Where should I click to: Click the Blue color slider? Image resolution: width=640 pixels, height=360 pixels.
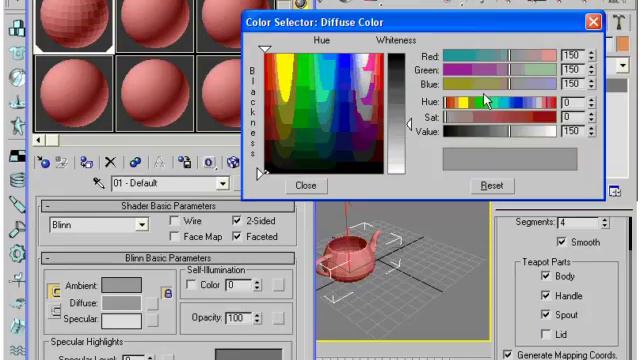click(500, 84)
